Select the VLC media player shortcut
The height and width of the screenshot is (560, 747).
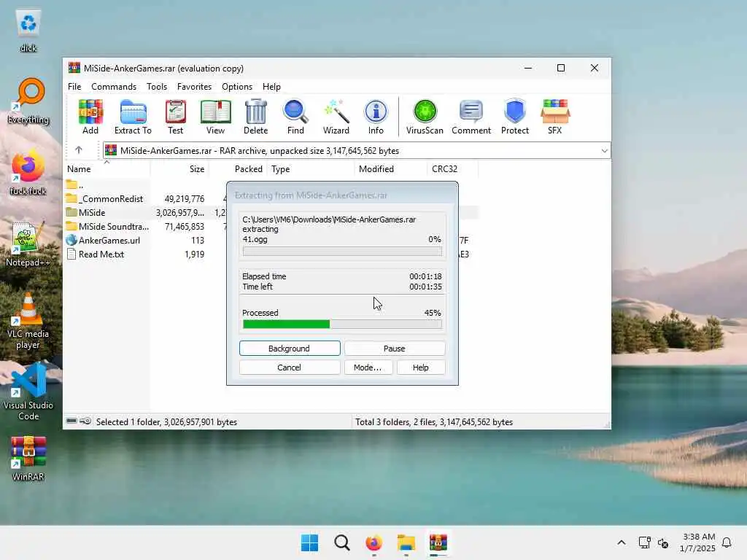28,322
